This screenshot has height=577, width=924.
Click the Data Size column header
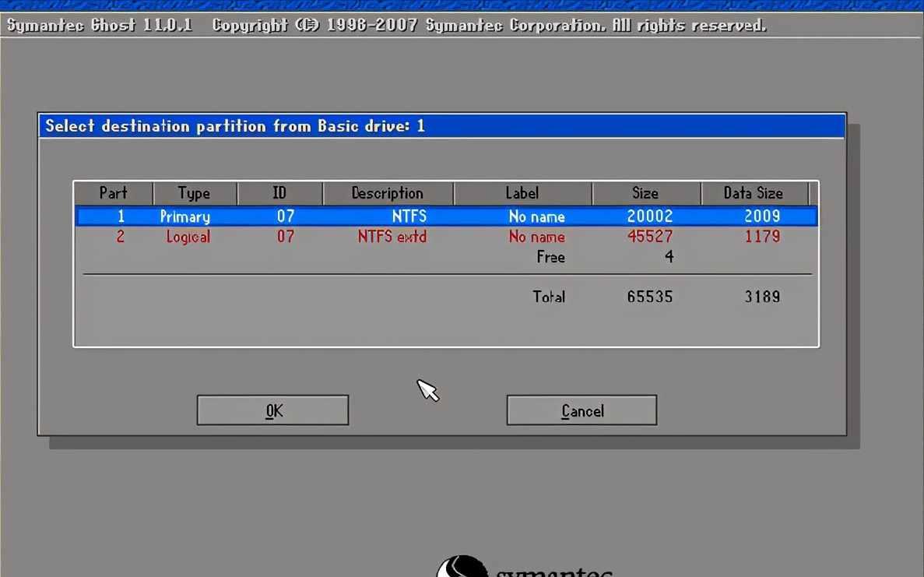pos(754,193)
